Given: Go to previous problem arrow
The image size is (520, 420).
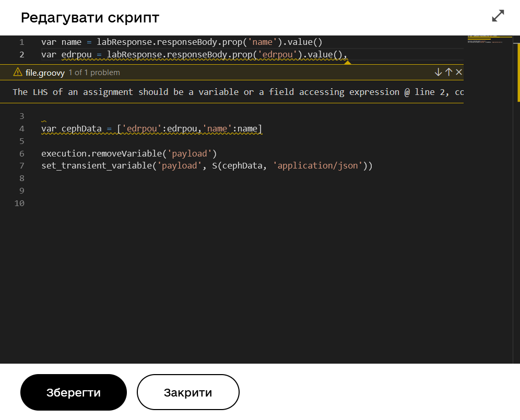Looking at the screenshot, I should 448,72.
